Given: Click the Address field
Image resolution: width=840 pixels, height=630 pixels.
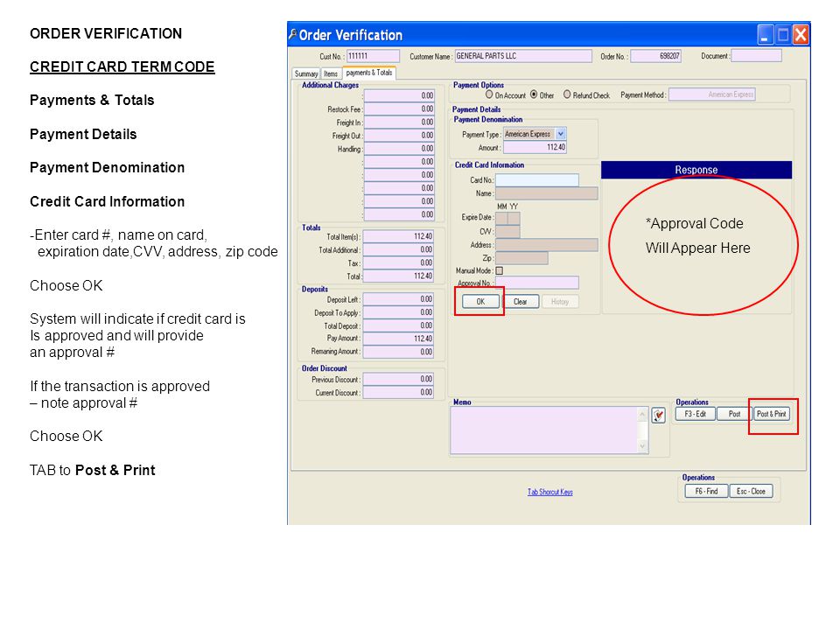Looking at the screenshot, I should tap(546, 245).
